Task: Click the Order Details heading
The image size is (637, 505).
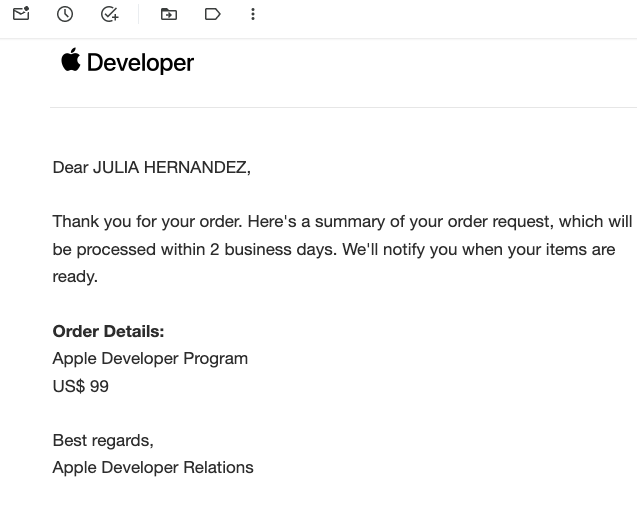Action: pos(108,331)
